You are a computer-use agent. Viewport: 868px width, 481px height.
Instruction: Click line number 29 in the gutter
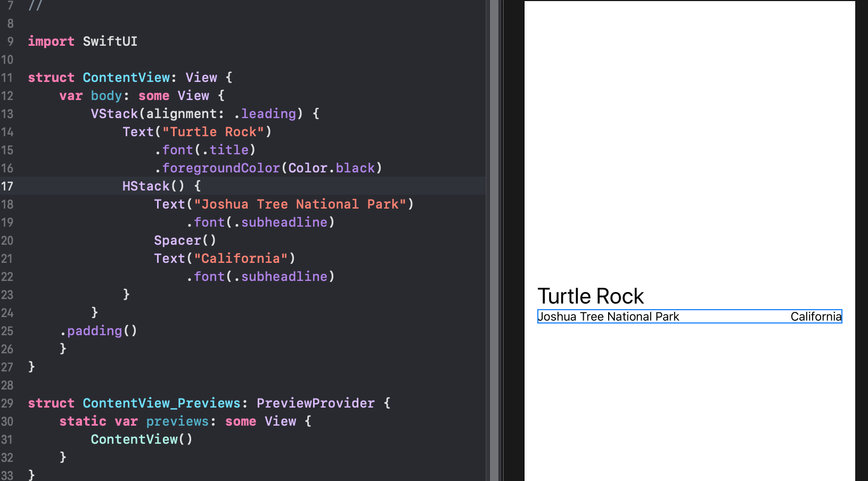pos(7,403)
